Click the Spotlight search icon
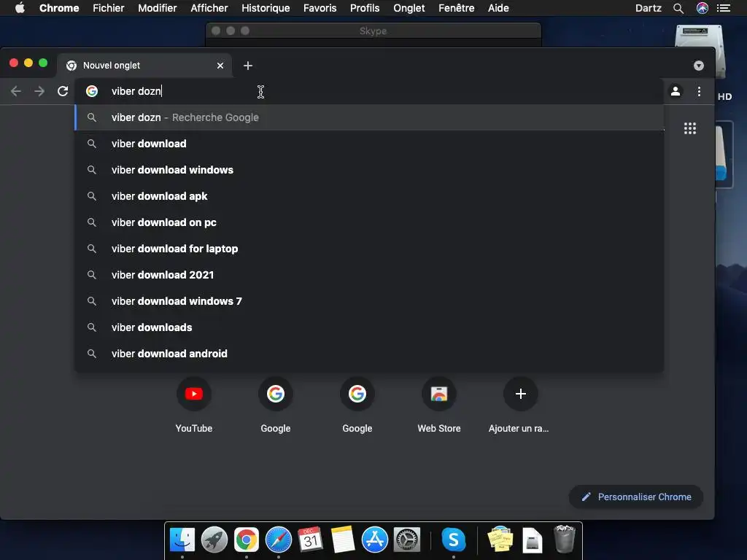Screen dimensions: 747x560 [x=678, y=8]
